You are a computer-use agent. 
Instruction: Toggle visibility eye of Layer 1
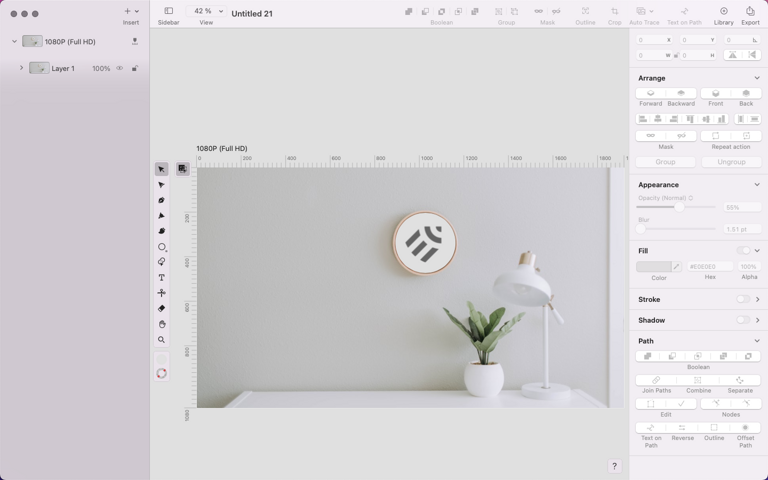[x=120, y=68]
